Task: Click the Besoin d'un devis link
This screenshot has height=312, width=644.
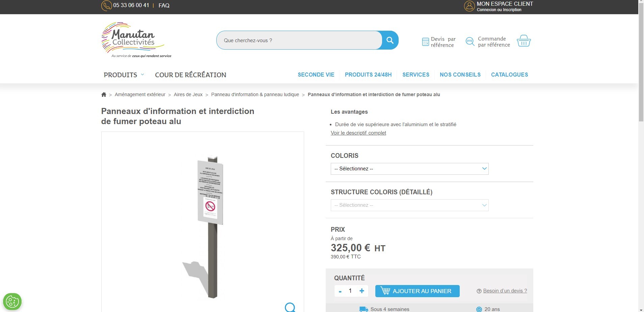Action: 505,291
